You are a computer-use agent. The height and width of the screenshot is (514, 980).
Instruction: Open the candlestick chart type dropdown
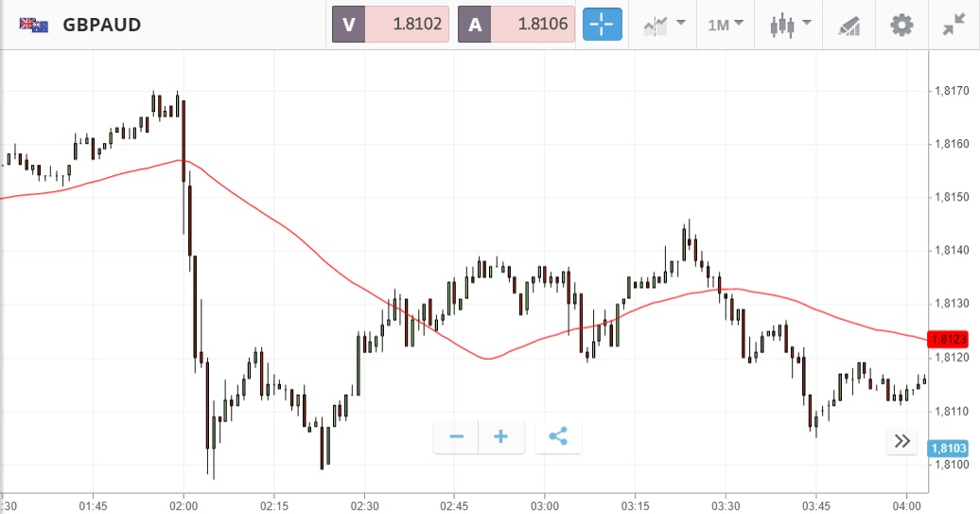click(791, 25)
